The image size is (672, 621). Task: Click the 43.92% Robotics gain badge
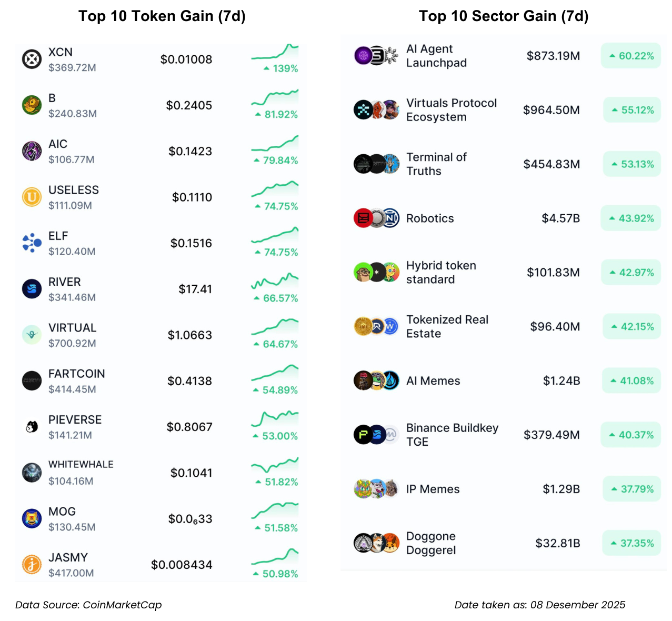[x=631, y=218]
